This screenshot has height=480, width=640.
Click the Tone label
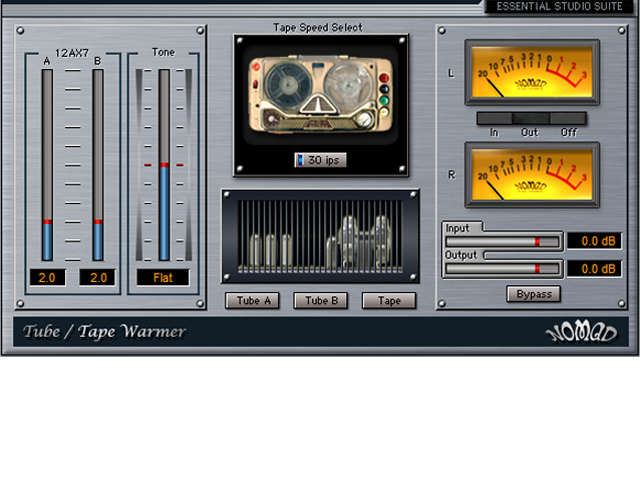tap(163, 52)
